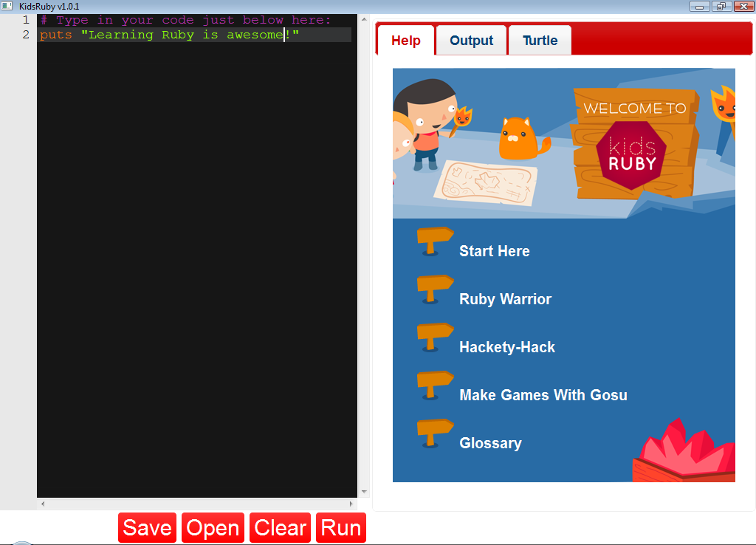Clear the editor contents

click(x=280, y=527)
